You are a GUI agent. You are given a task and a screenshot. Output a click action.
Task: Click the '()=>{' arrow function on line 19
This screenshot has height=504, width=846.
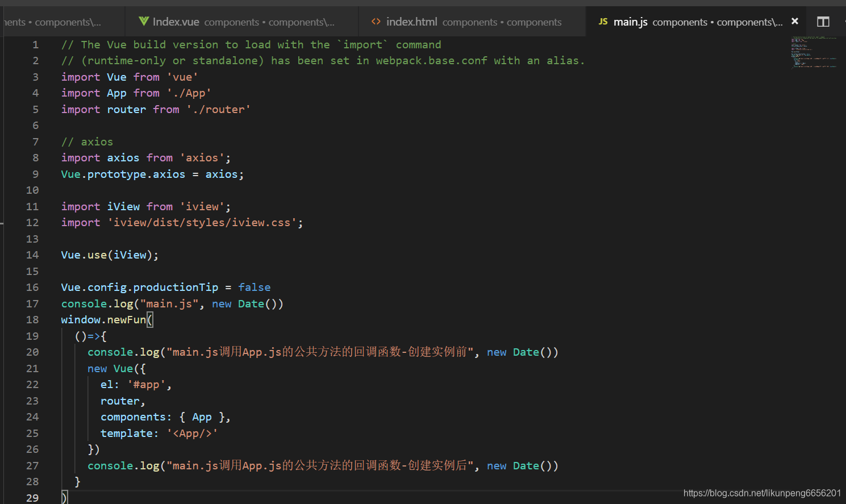pyautogui.click(x=90, y=336)
